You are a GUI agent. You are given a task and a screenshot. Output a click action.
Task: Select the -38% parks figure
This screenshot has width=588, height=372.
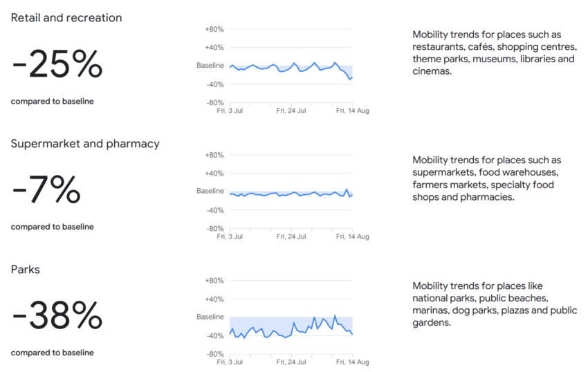point(57,317)
